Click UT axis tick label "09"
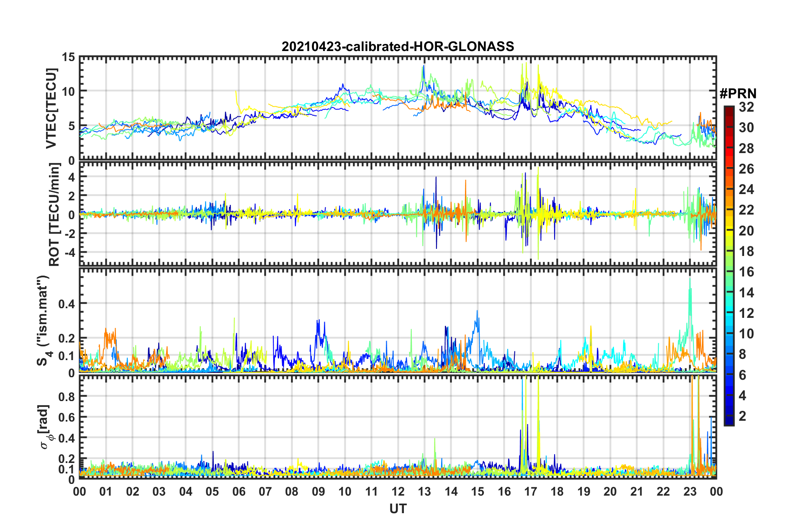 pyautogui.click(x=318, y=491)
